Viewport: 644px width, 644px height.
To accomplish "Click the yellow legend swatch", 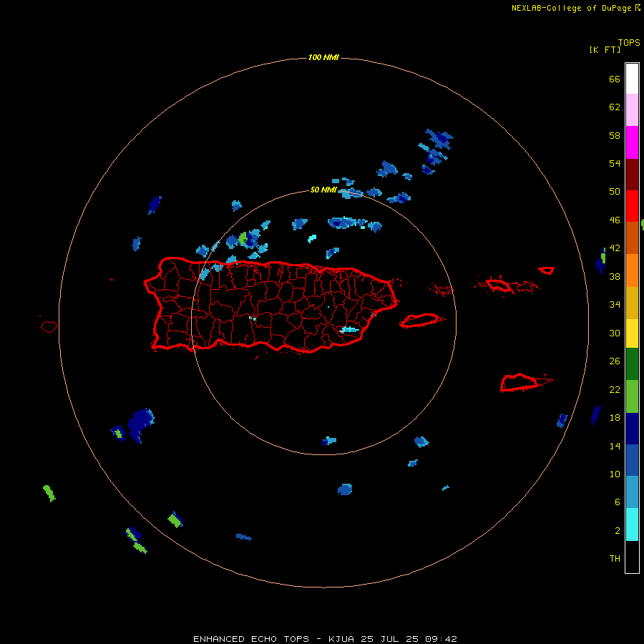I will 632,333.
